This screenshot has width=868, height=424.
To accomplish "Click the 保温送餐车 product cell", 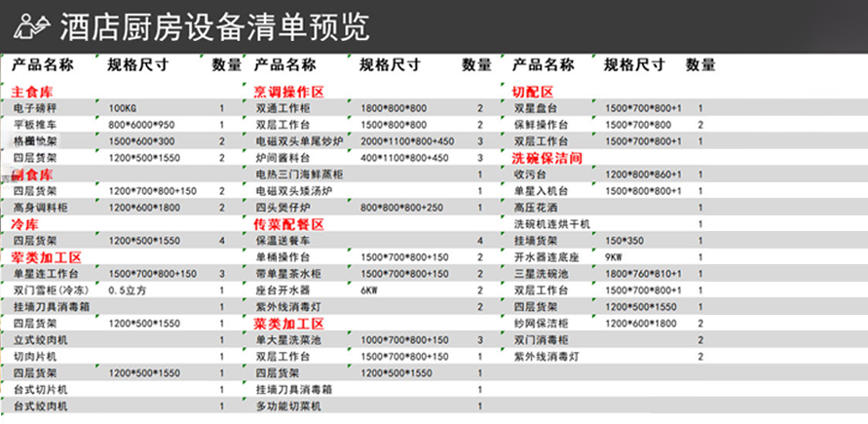I will [x=283, y=241].
